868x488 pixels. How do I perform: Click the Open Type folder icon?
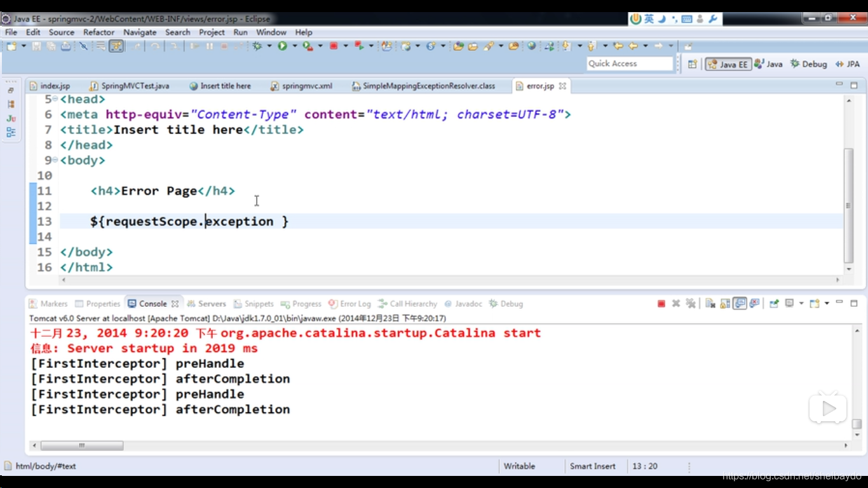coord(458,46)
